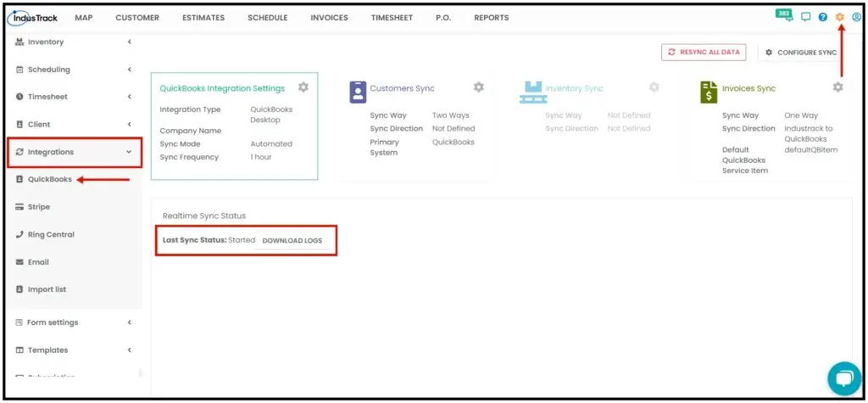Select Stripe under Integrations
The width and height of the screenshot is (868, 403).
tap(39, 207)
